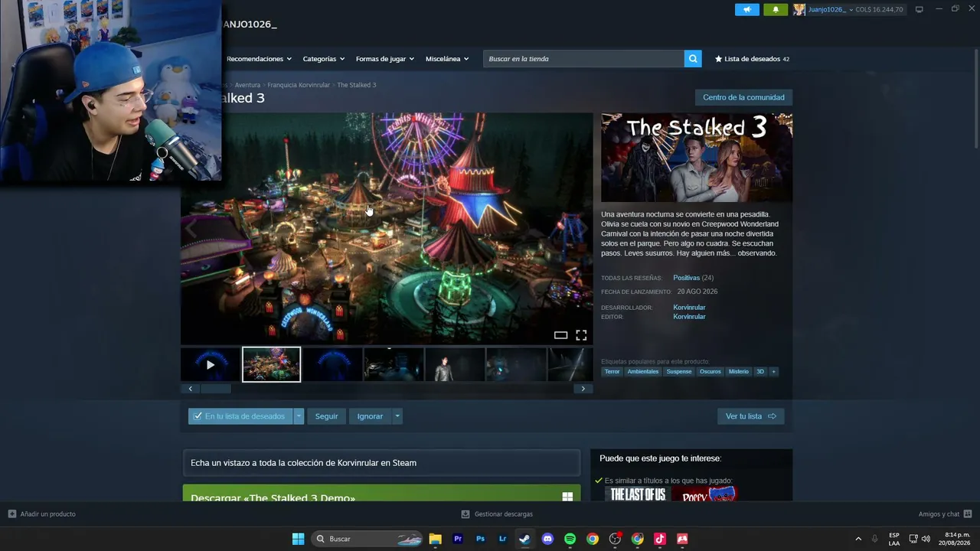Click 'The Stalked 3' breadcrumb
Screen dimensions: 980x551
[357, 85]
